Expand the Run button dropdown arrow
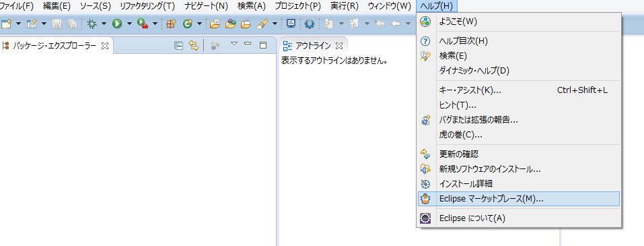The height and width of the screenshot is (246, 644). point(129,24)
